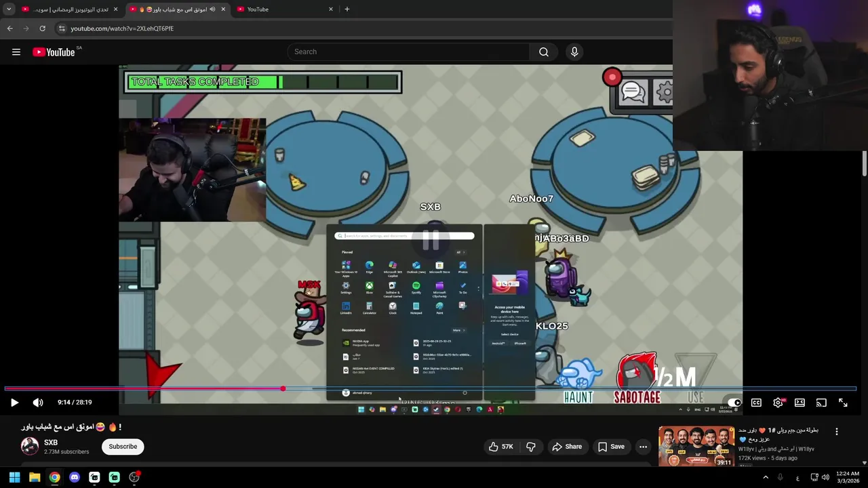Show hidden system tray icons
Viewport: 868px width, 488px height.
tap(766, 477)
